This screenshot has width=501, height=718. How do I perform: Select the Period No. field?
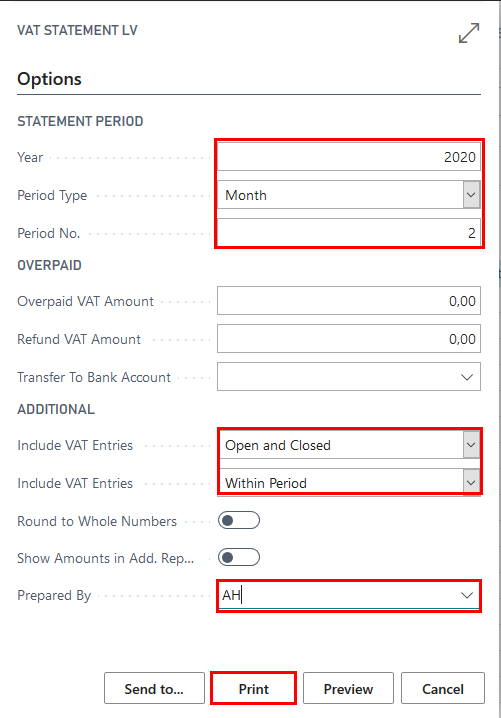[349, 233]
